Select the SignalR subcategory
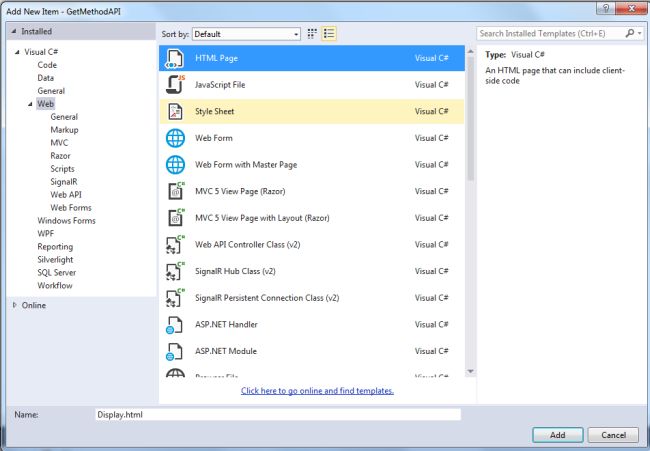The width and height of the screenshot is (650, 451). tap(64, 182)
